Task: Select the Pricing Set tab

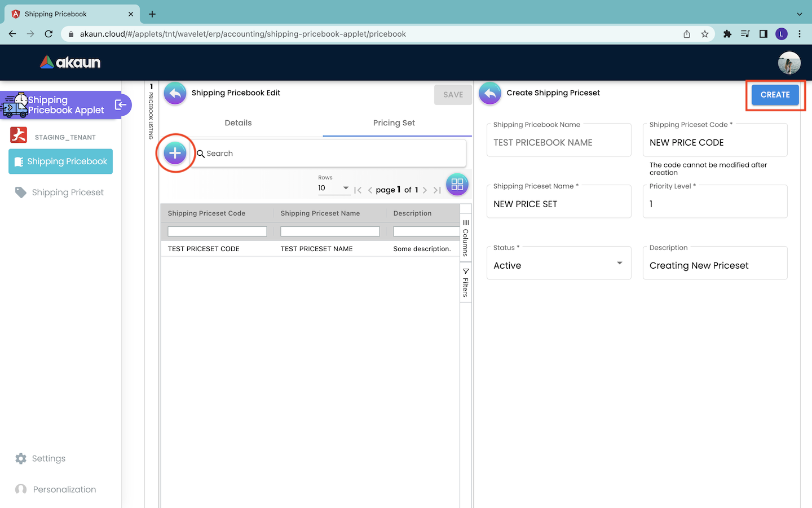Action: [394, 123]
